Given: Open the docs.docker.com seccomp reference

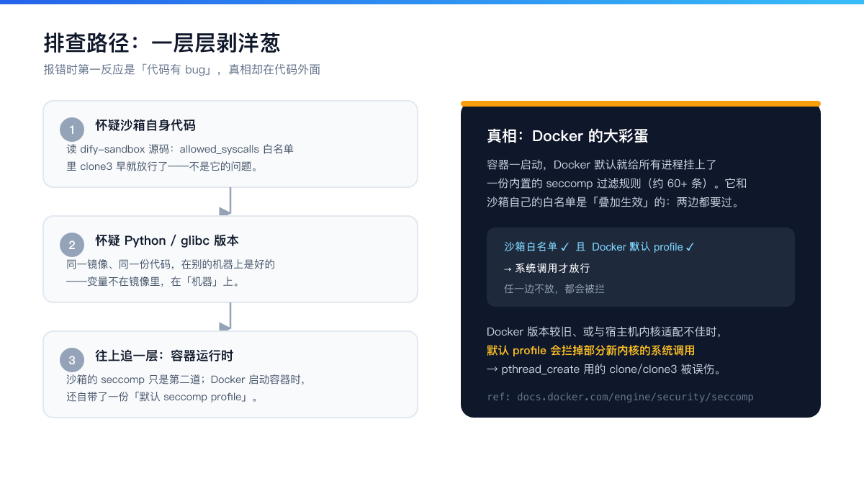Looking at the screenshot, I should point(620,397).
